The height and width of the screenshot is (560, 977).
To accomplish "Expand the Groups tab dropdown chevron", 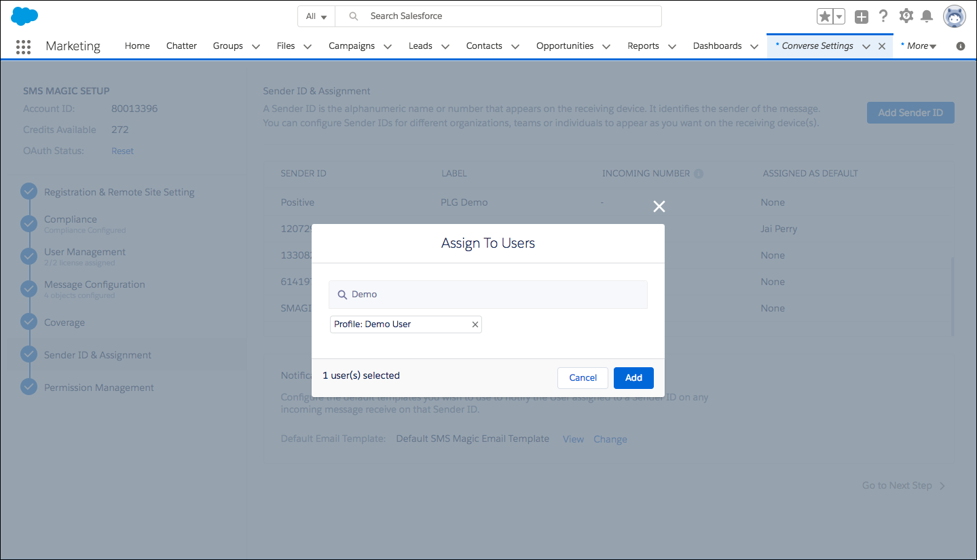I will tap(256, 46).
